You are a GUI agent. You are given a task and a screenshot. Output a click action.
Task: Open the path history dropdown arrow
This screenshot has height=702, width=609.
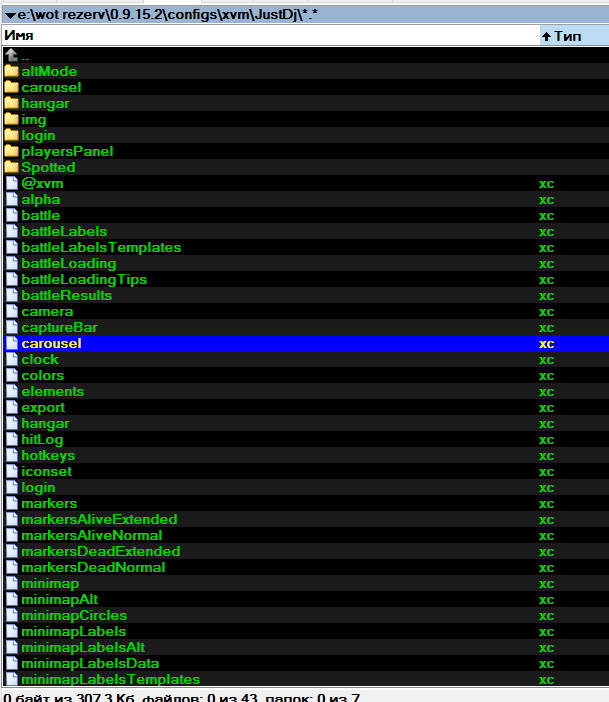pyautogui.click(x=10, y=16)
